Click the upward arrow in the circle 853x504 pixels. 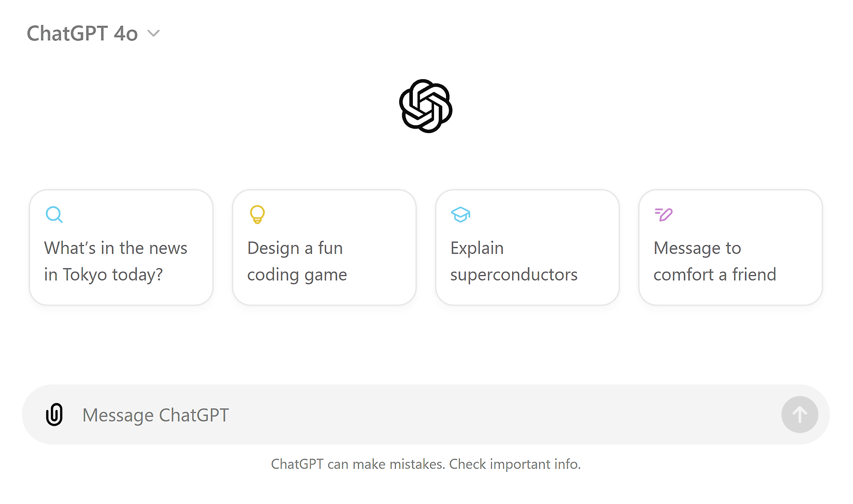click(799, 415)
